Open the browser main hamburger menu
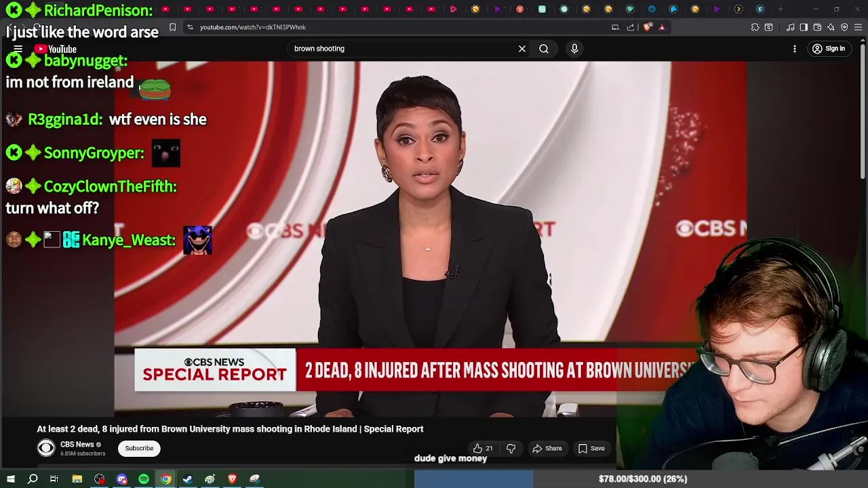Viewport: 868px width, 488px height. 859,27
